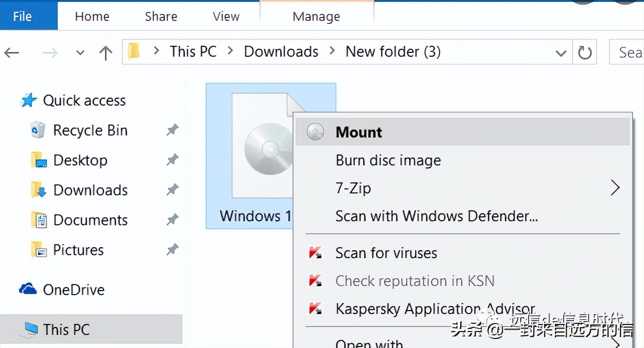Open the recent locations chevron dropdown
644x348 pixels.
click(80, 52)
